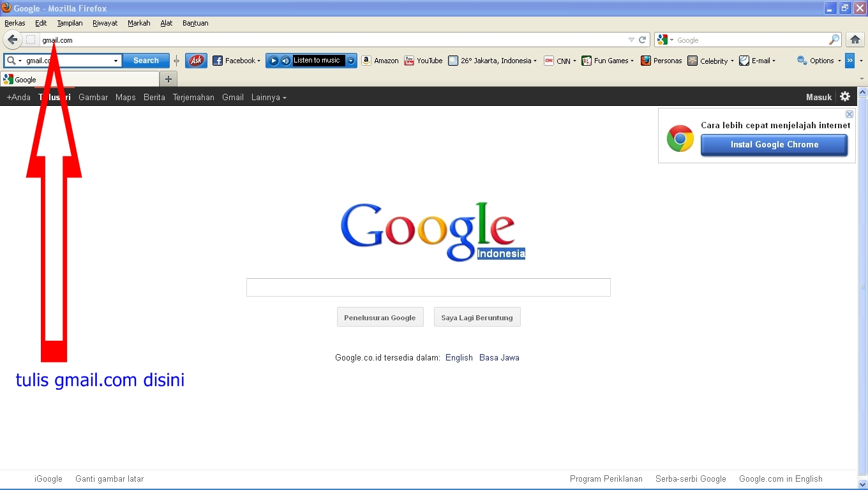Screen dimensions: 868x490
Task: Open a new tab with plus button
Action: (x=168, y=79)
